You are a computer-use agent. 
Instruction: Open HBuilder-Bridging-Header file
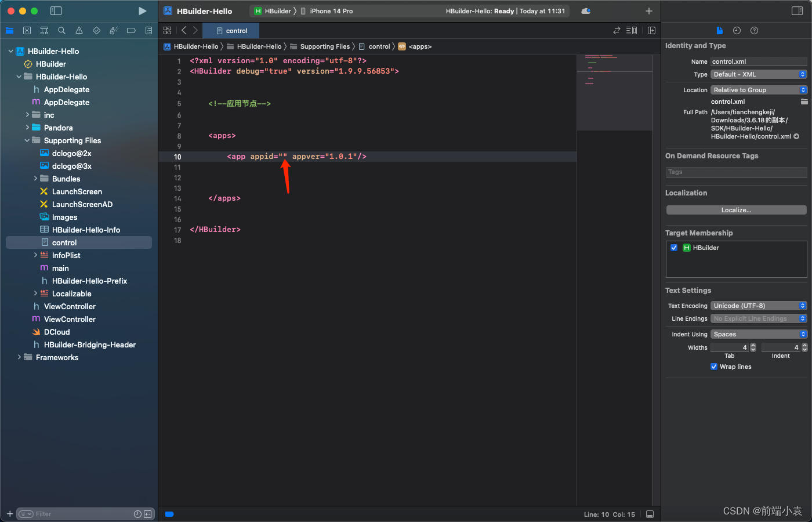[x=84, y=345]
